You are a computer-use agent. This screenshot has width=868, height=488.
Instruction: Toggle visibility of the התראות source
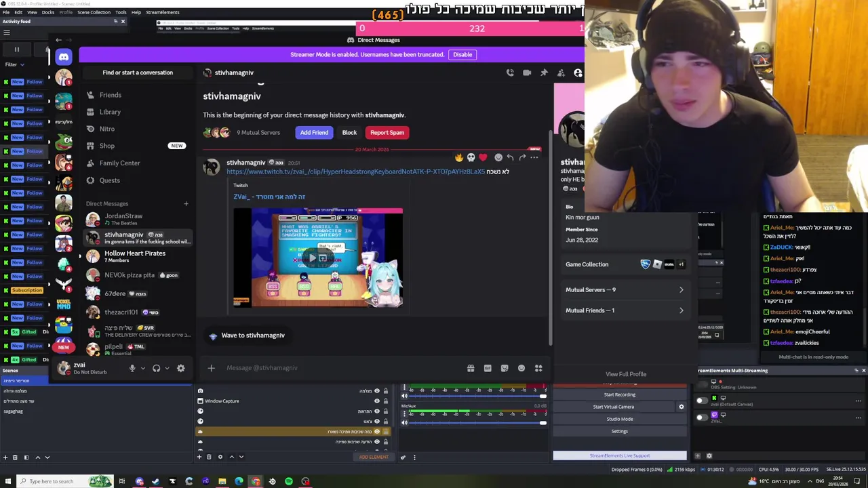coord(377,411)
